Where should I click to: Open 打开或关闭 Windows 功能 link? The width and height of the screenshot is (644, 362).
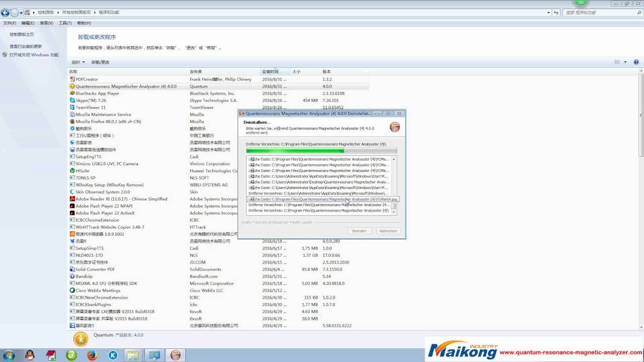point(34,55)
